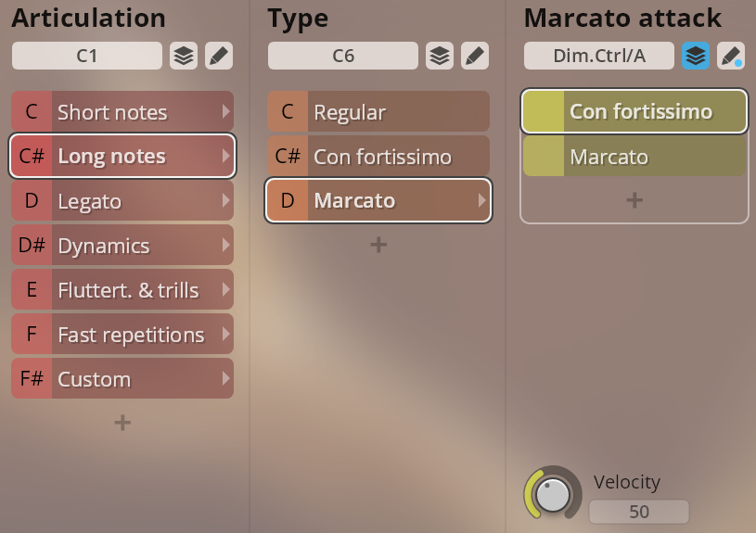This screenshot has height=533, width=756.
Task: Expand the Fast repetitions arrow
Action: (x=225, y=335)
